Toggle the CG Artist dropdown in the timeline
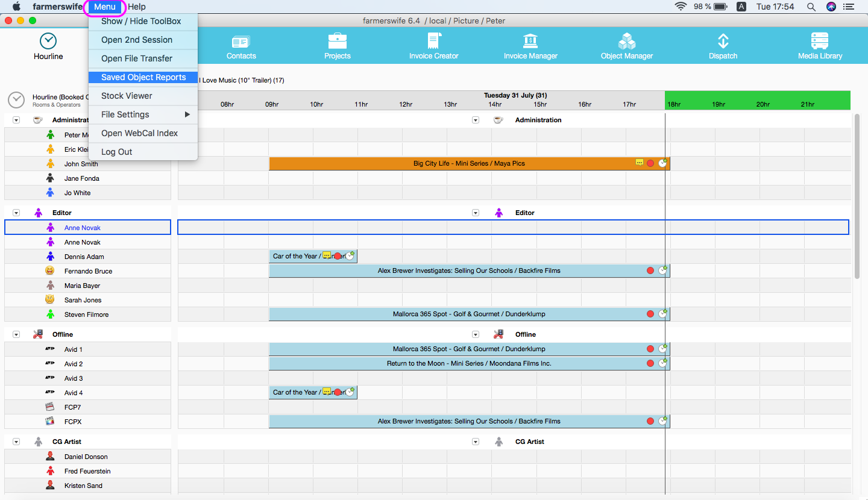The height and width of the screenshot is (500, 868). coord(476,442)
